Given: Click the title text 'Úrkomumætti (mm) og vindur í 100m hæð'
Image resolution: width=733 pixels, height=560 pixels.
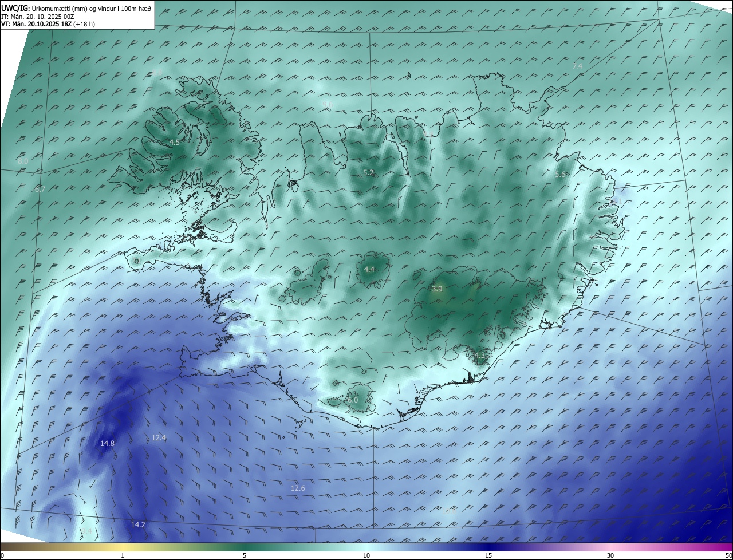Looking at the screenshot, I should 92,8.
